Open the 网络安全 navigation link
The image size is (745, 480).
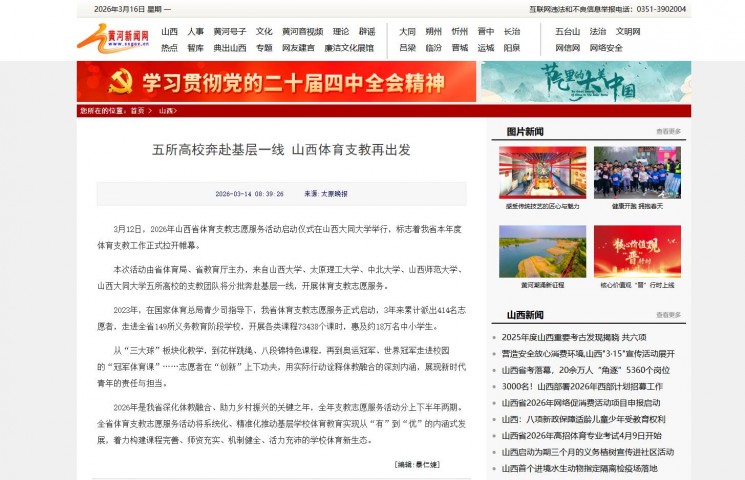pos(606,48)
